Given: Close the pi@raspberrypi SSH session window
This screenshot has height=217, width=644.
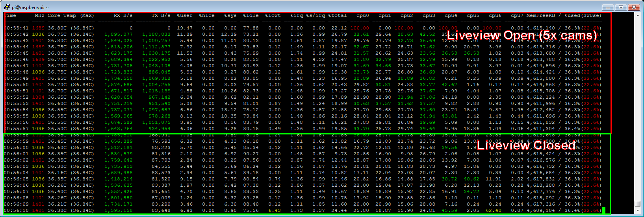Looking at the screenshot, I should point(634,7).
